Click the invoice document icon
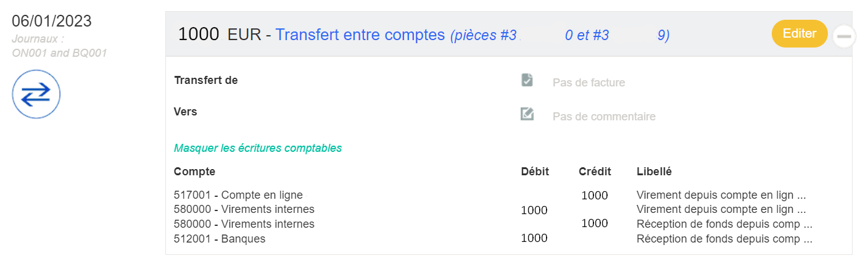The image size is (868, 266). point(527,80)
